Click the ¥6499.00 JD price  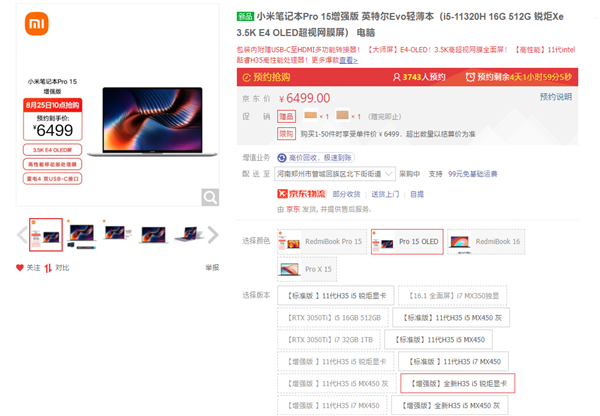click(x=304, y=98)
